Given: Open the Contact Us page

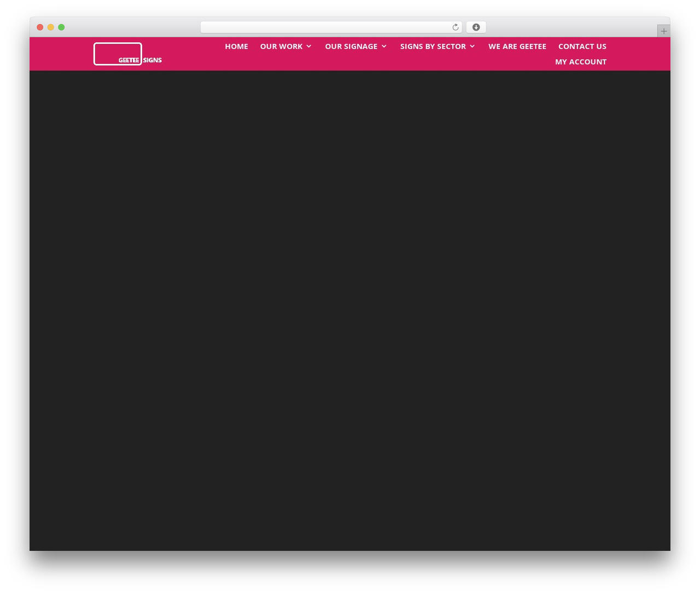Looking at the screenshot, I should click(x=582, y=46).
